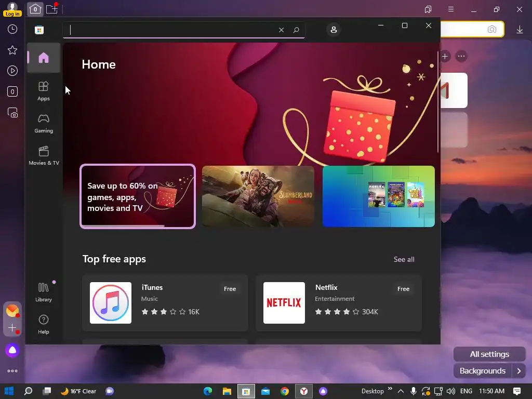
Task: Click Microsoft Store taskbar icon
Action: pos(246,391)
